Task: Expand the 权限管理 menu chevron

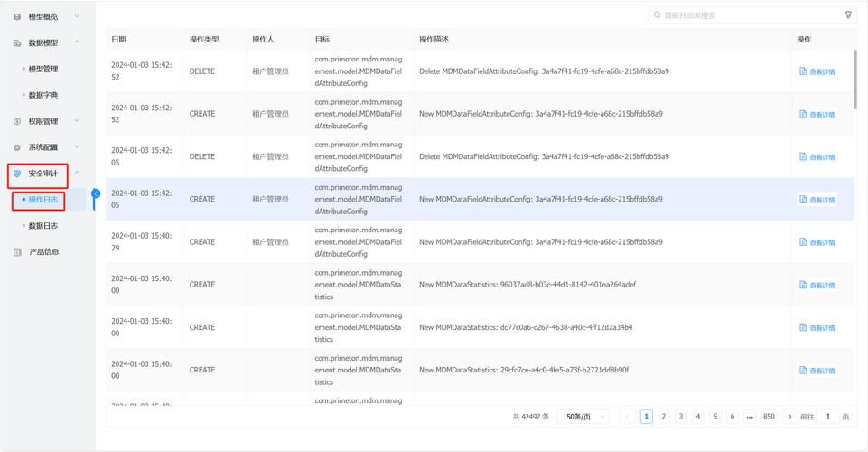Action: (77, 121)
